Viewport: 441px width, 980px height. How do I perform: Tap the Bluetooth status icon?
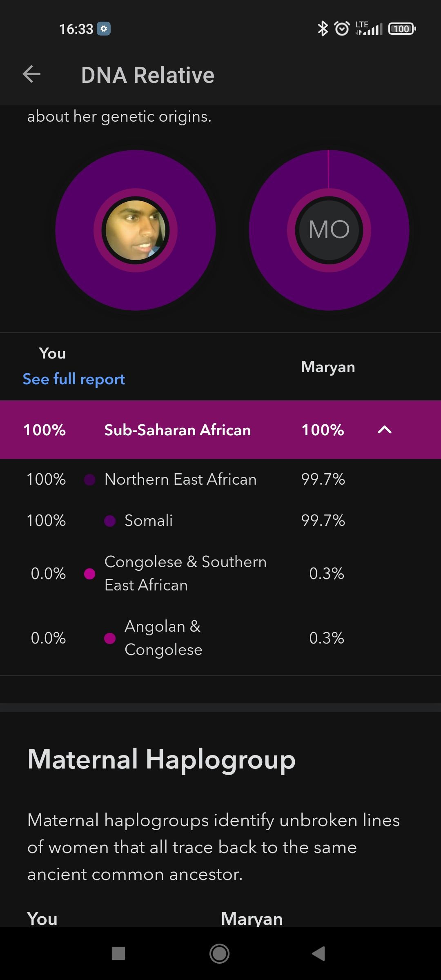coord(323,29)
